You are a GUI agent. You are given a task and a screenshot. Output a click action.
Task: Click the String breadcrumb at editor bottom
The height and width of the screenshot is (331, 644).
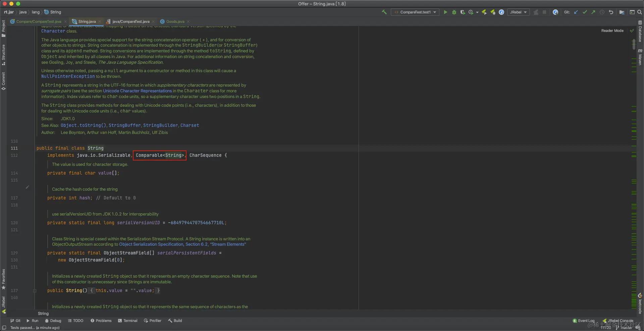43,314
